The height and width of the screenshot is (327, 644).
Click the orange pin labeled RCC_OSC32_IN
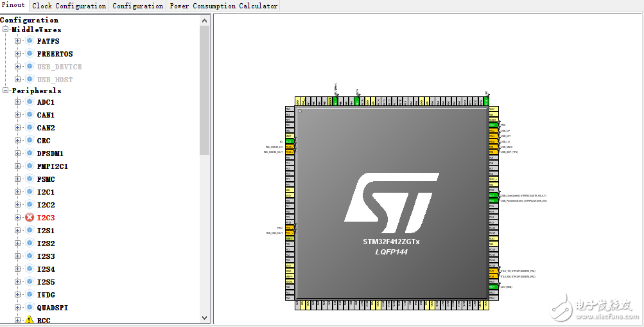pyautogui.click(x=290, y=146)
